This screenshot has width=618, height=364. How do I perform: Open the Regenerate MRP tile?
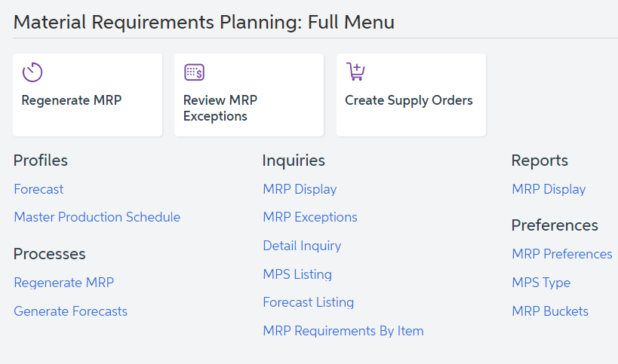(88, 95)
